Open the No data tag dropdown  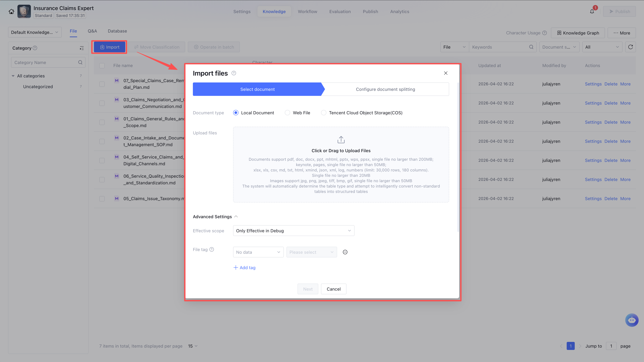tap(258, 252)
